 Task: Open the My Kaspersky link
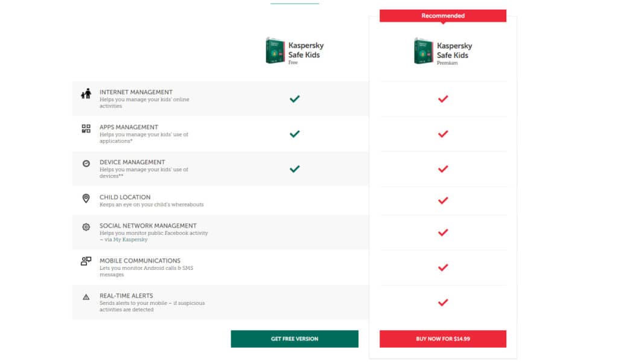tap(130, 240)
